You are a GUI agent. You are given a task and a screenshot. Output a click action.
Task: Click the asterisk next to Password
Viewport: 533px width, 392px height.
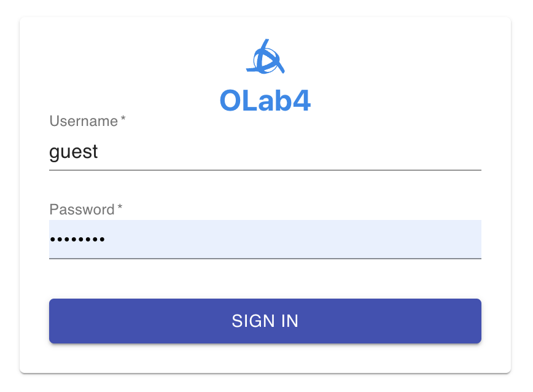120,207
